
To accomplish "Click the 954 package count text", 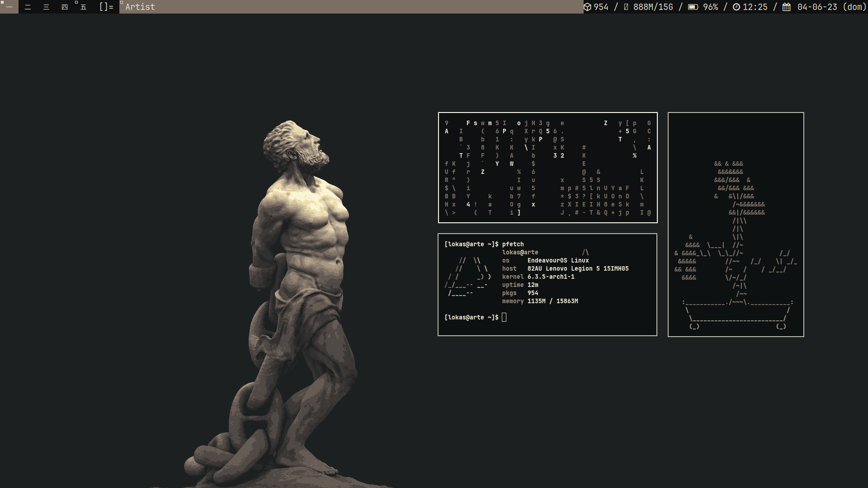I will coord(601,7).
